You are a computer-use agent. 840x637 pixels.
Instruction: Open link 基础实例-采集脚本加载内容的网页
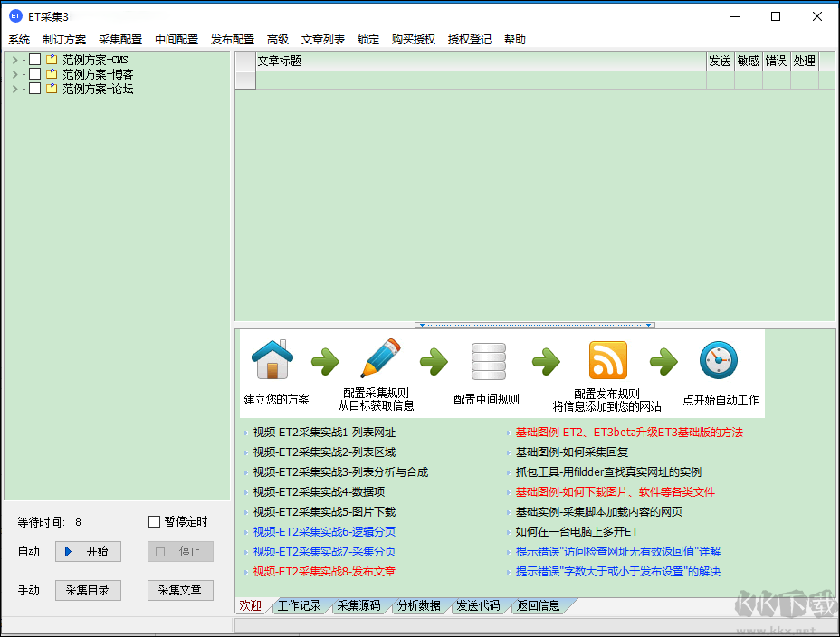[599, 511]
